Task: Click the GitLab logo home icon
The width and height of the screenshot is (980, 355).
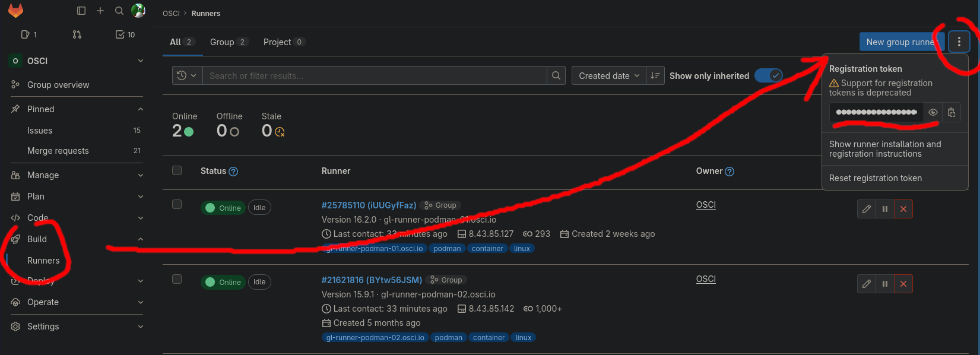Action: tap(16, 11)
